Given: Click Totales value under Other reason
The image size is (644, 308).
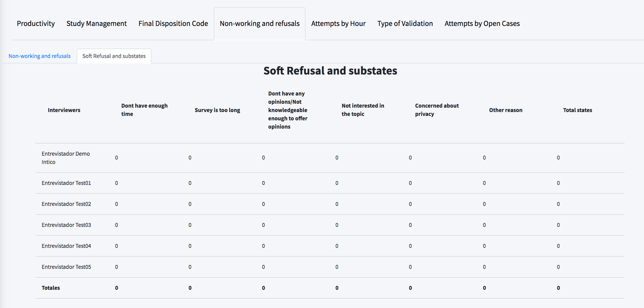Looking at the screenshot, I should click(x=484, y=288).
